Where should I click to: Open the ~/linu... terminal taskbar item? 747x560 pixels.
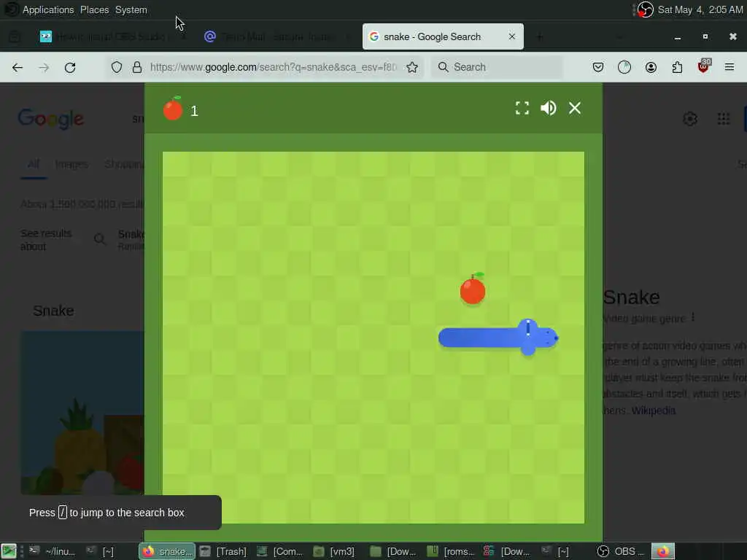(x=52, y=551)
